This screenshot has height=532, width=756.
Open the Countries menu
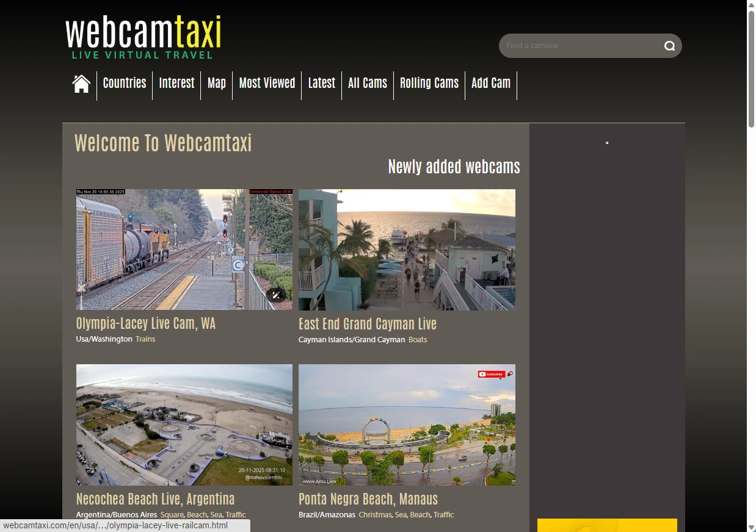pos(125,84)
